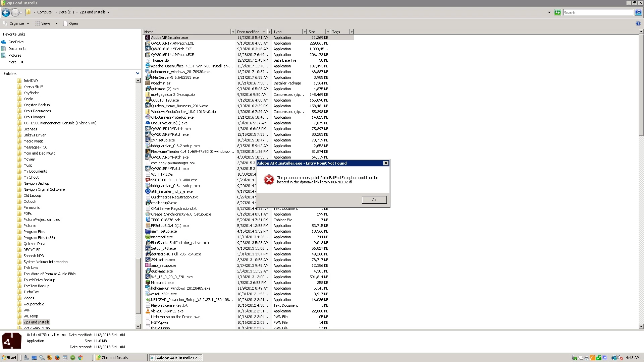644x362 pixels.
Task: Collapse the Folders pane chevron
Action: pos(138,73)
